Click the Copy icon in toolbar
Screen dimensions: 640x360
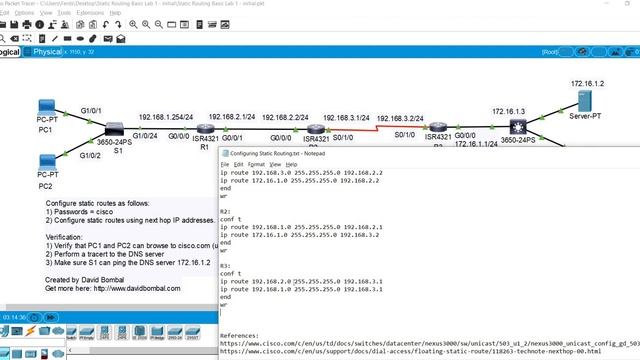[80, 25]
